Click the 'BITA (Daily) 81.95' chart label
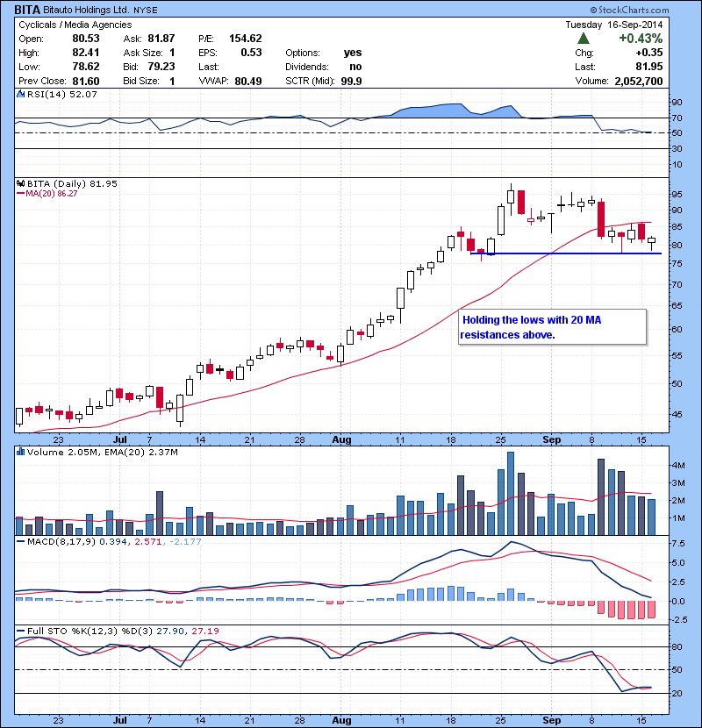The height and width of the screenshot is (728, 702). click(72, 184)
